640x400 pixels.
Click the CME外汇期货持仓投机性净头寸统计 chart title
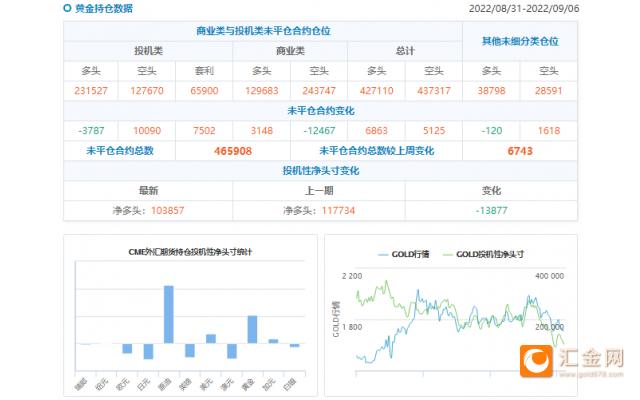pos(190,252)
